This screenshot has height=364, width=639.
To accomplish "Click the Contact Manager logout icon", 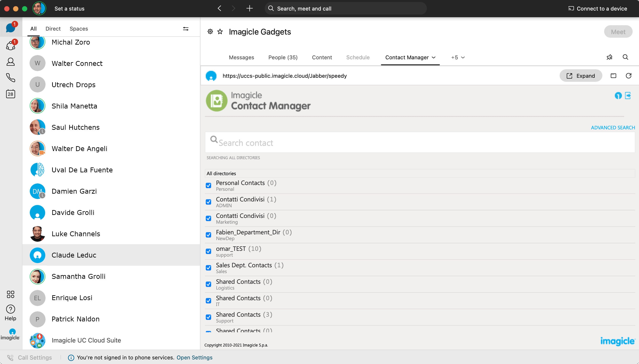I will pos(628,96).
